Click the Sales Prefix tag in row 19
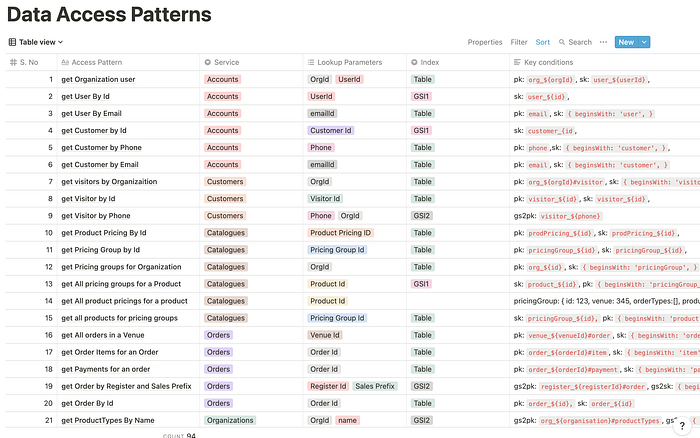Viewport: 700px width, 438px height. point(375,386)
